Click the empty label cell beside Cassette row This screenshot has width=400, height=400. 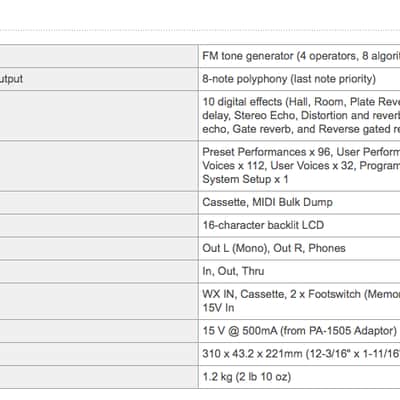(x=99, y=202)
